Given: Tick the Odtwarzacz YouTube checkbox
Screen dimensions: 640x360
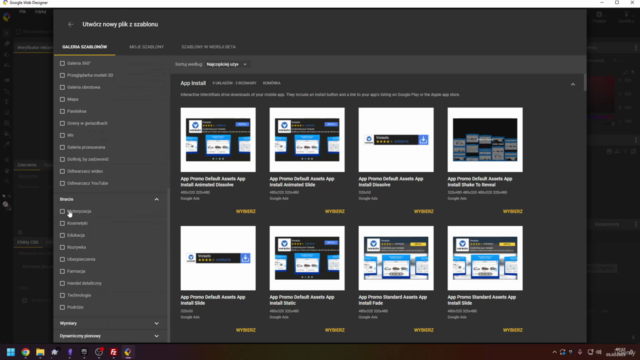Looking at the screenshot, I should [62, 183].
